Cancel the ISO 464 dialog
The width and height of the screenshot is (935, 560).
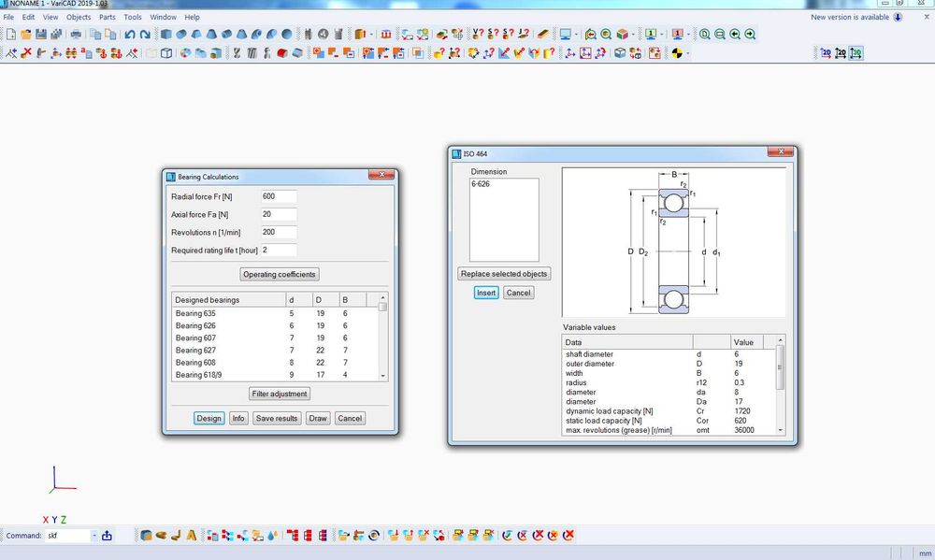(x=518, y=293)
